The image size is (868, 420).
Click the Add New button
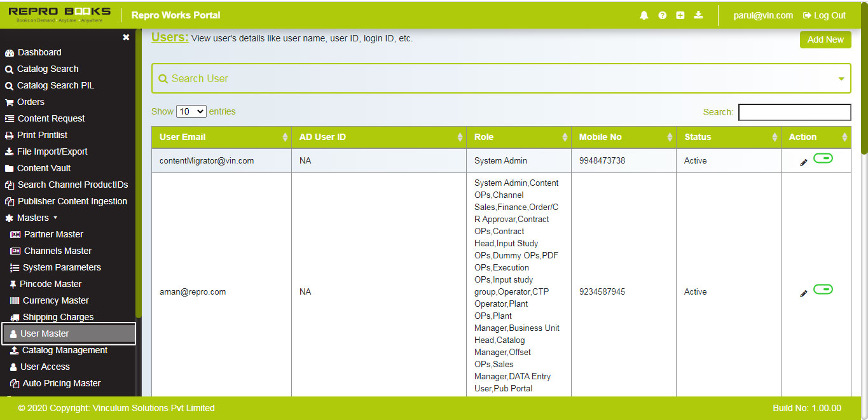tap(825, 39)
